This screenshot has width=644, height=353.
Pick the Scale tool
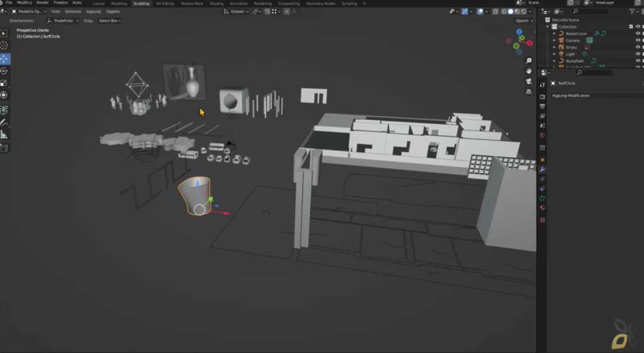[x=4, y=84]
